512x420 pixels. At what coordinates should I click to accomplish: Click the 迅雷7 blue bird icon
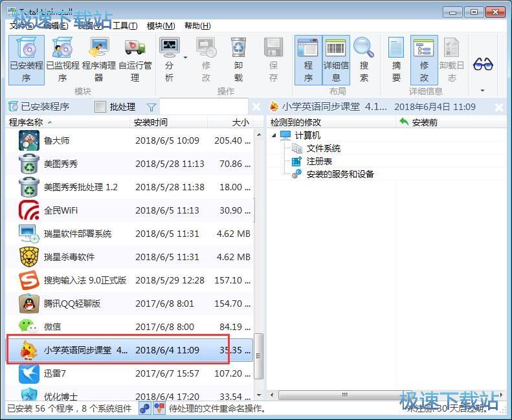click(x=29, y=373)
